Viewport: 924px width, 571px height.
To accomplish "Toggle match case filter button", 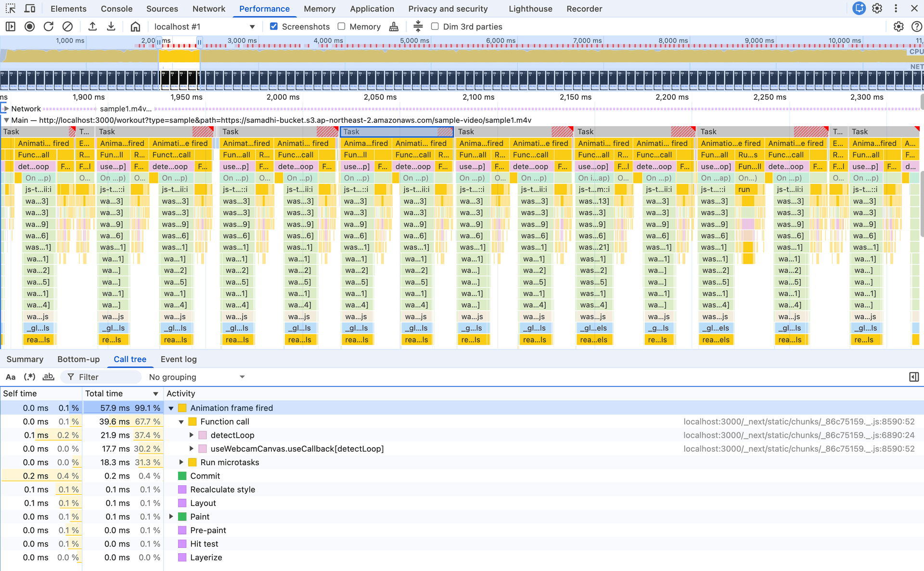I will point(11,377).
